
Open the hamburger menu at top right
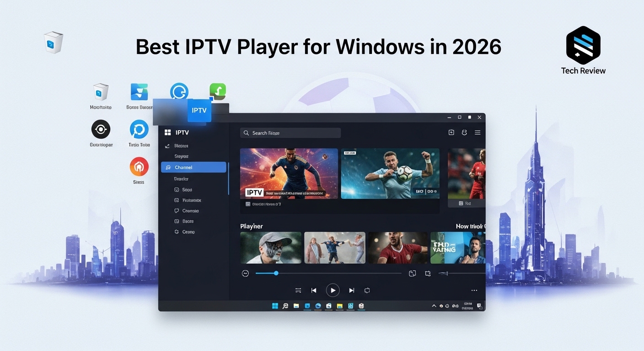click(x=478, y=133)
